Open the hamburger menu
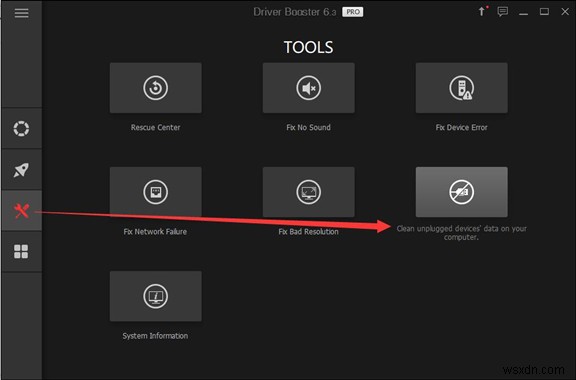Image resolution: width=576 pixels, height=380 pixels. 21,13
